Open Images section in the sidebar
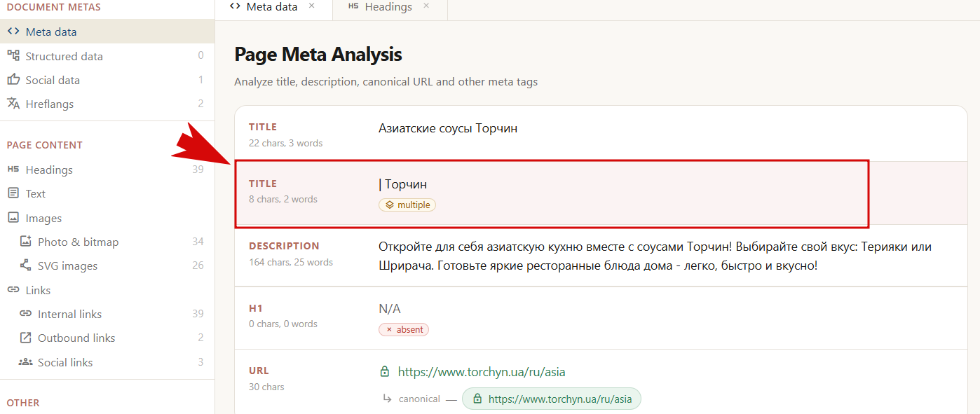This screenshot has width=980, height=414. pos(107,218)
